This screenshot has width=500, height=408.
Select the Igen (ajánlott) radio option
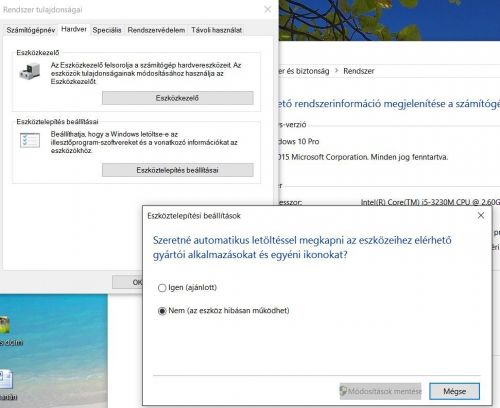click(187, 287)
